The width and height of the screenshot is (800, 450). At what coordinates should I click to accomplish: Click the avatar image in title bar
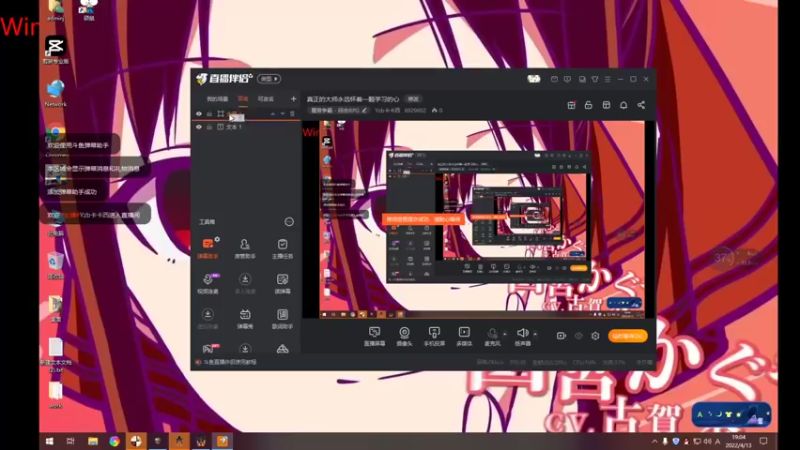point(534,79)
